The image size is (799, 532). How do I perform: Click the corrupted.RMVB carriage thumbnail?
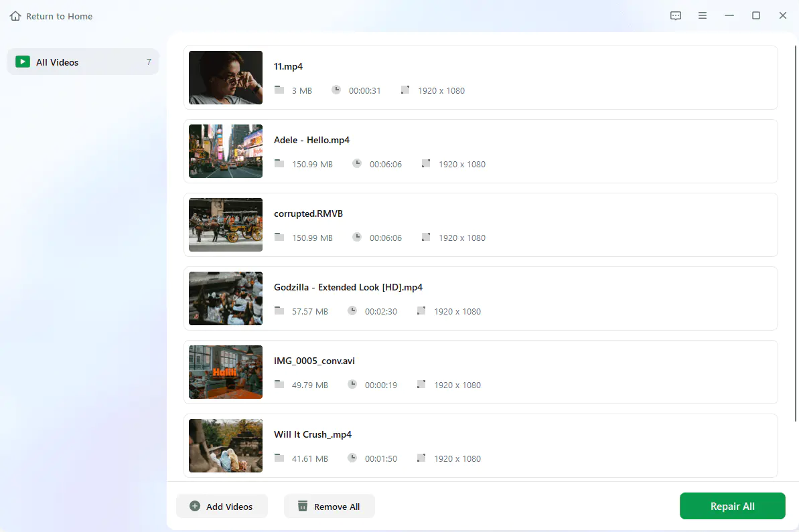[x=226, y=225]
